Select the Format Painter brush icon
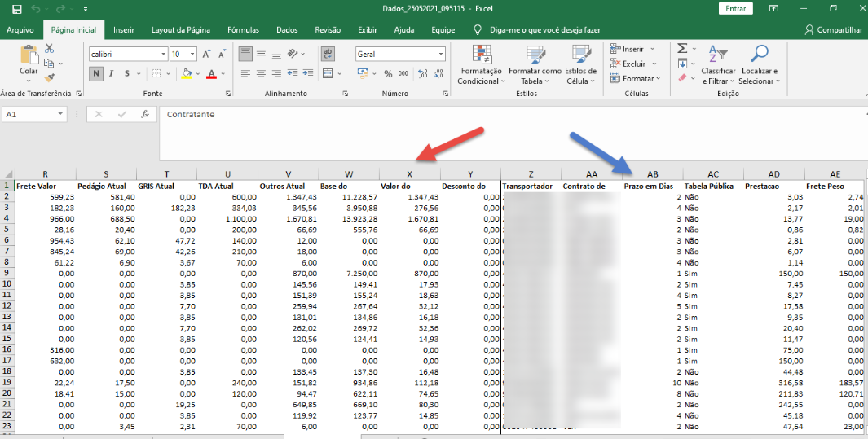The image size is (868, 439). [50, 78]
